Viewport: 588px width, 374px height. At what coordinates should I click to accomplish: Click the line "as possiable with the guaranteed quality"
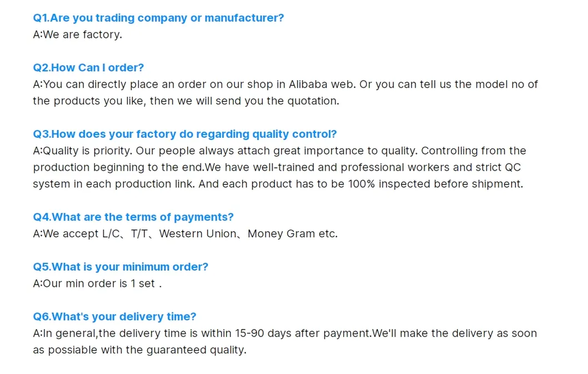139,350
